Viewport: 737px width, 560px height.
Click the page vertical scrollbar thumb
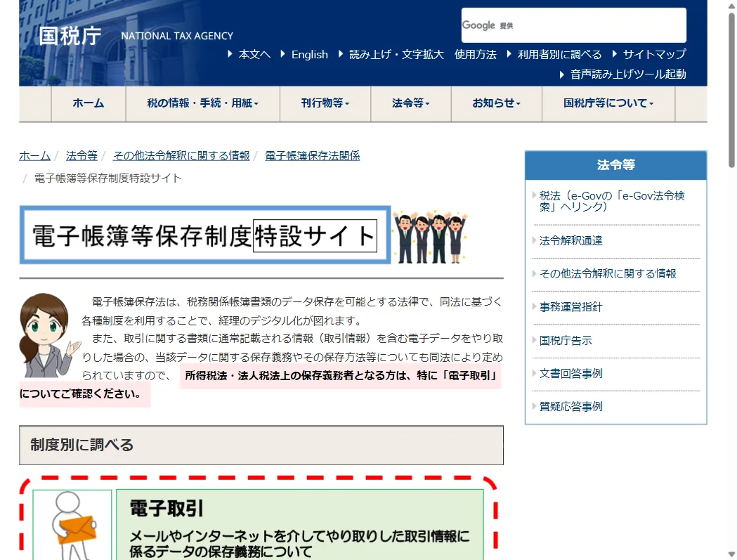click(732, 90)
